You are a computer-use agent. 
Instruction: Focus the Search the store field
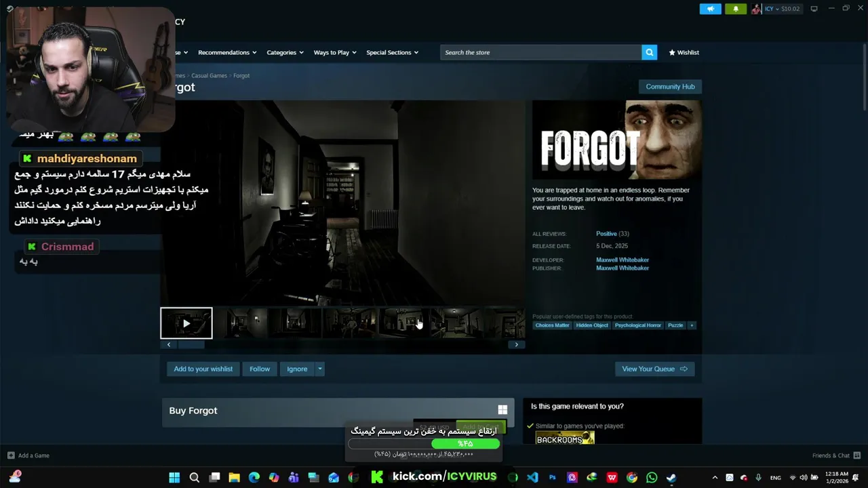[541, 52]
